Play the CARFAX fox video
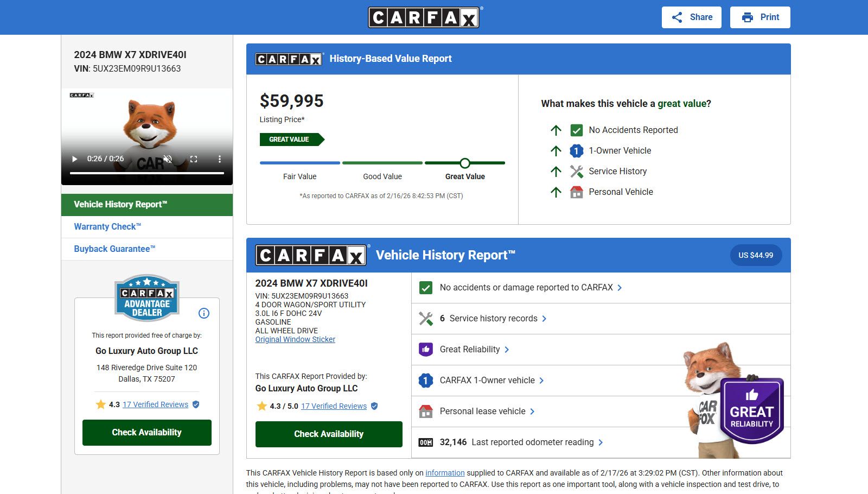 (75, 159)
